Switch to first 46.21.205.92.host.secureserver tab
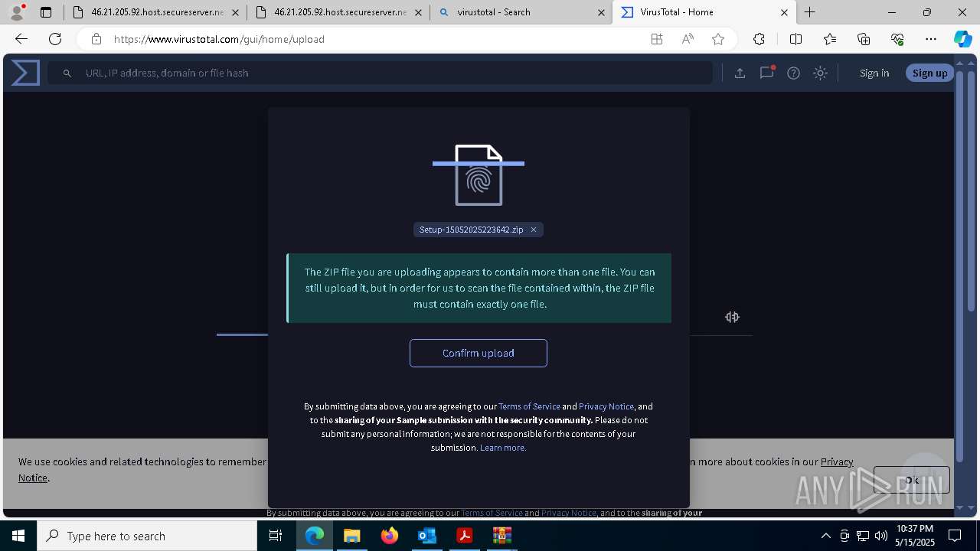980x551 pixels. click(x=155, y=12)
